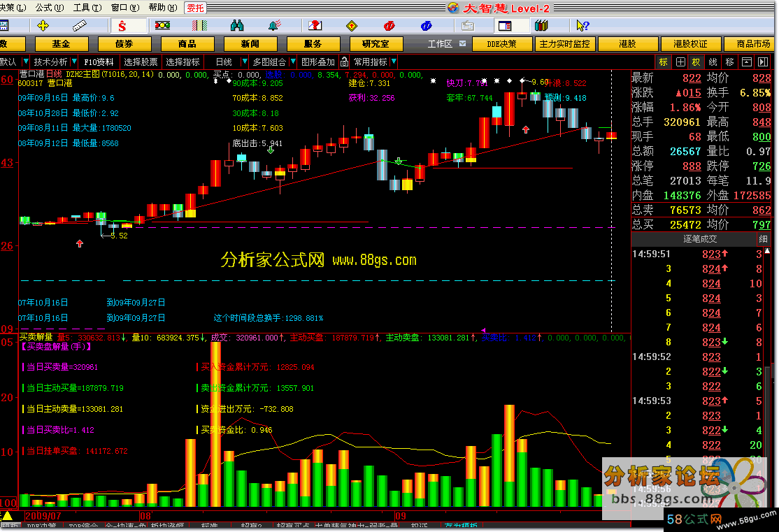Toggle the 移 move button
Screen dimensions: 779x532
pyautogui.click(x=730, y=62)
